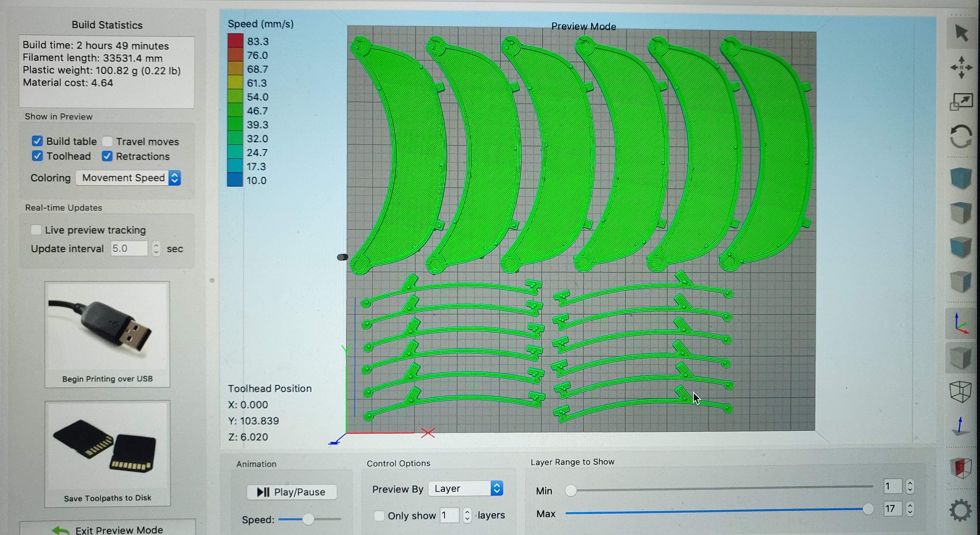Open the Coloring Movement Speed dropdown
The height and width of the screenshot is (535, 980).
pos(128,178)
